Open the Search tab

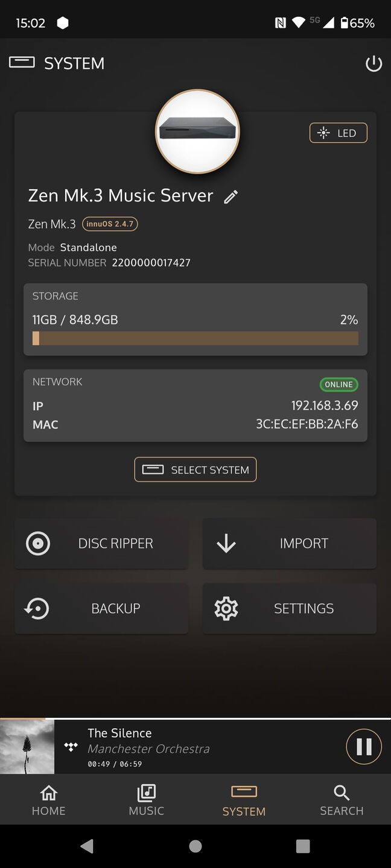coord(342,800)
